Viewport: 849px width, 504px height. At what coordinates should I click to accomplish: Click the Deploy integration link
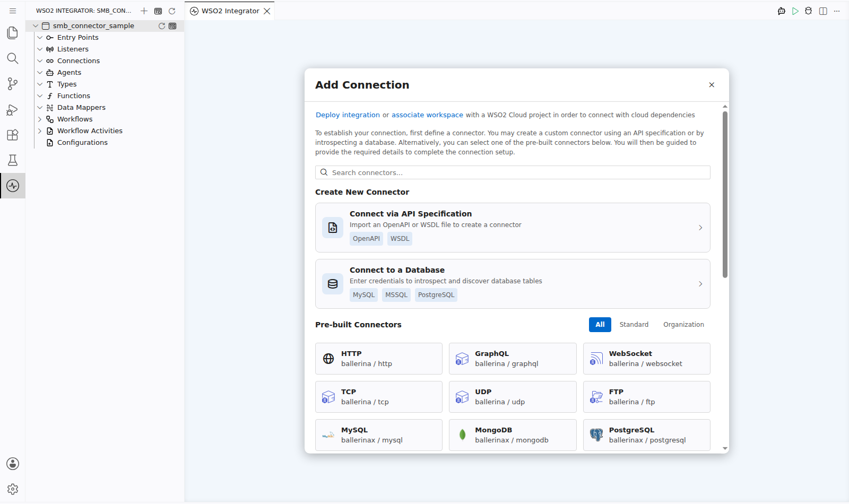[348, 115]
